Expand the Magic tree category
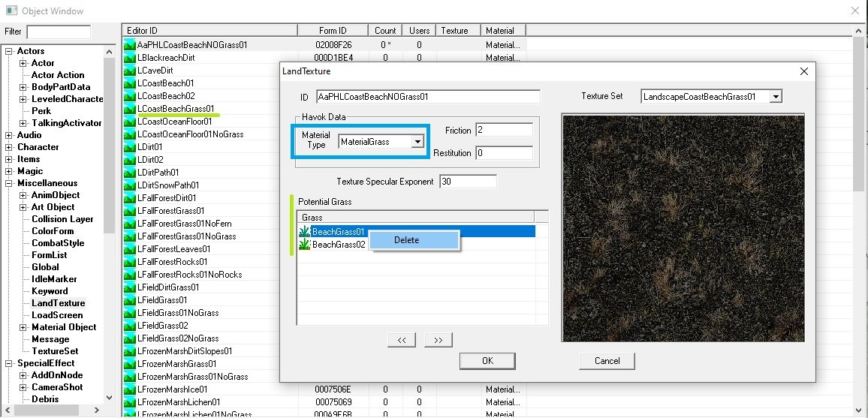Viewport: 868px width, 418px height. (9, 171)
